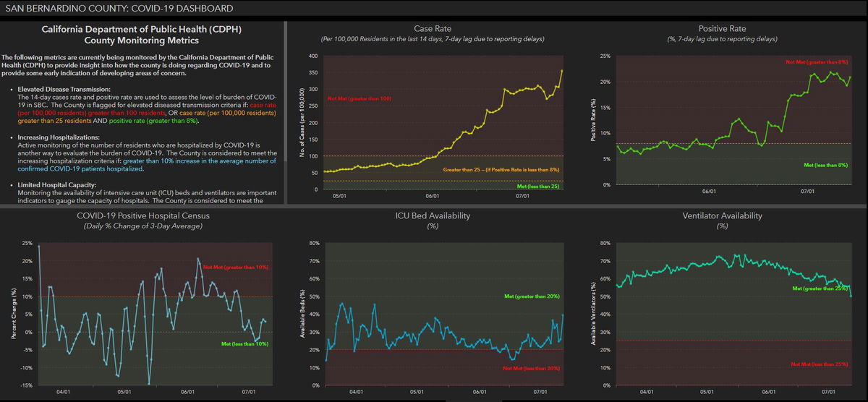Viewport: 868px width, 402px height.
Task: Click 'Not Met (less than 20%)' ICU label
Action: click(532, 369)
